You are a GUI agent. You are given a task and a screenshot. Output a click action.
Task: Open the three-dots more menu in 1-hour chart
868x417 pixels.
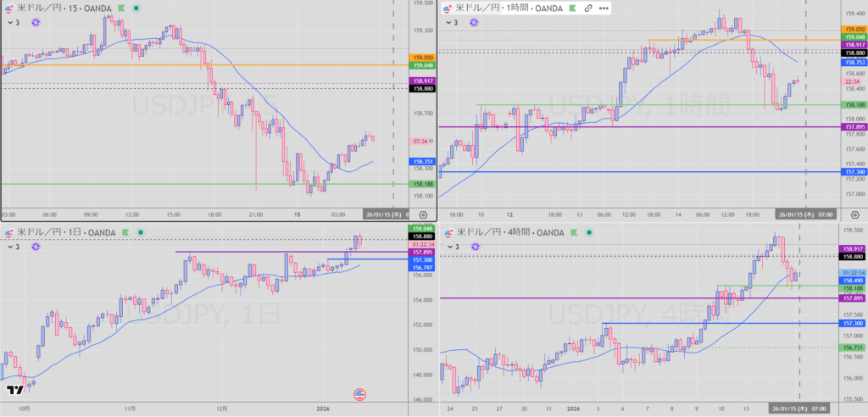pyautogui.click(x=603, y=8)
